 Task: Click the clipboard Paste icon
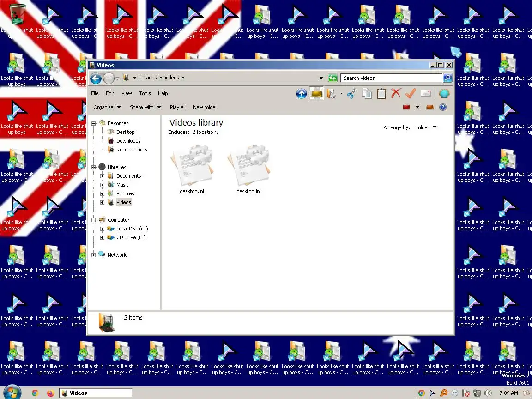click(381, 93)
